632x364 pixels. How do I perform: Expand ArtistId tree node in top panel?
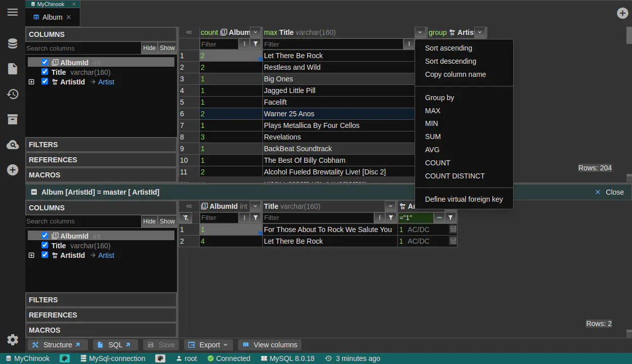coord(31,82)
